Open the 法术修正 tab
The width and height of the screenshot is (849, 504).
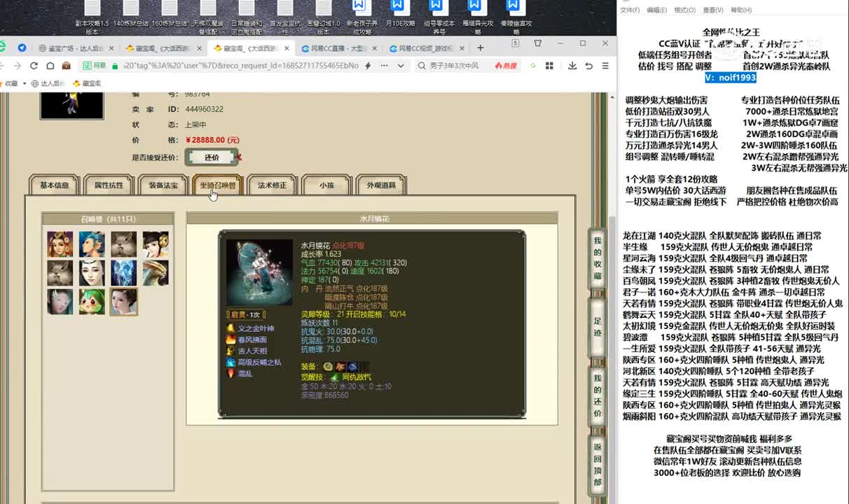coord(272,185)
